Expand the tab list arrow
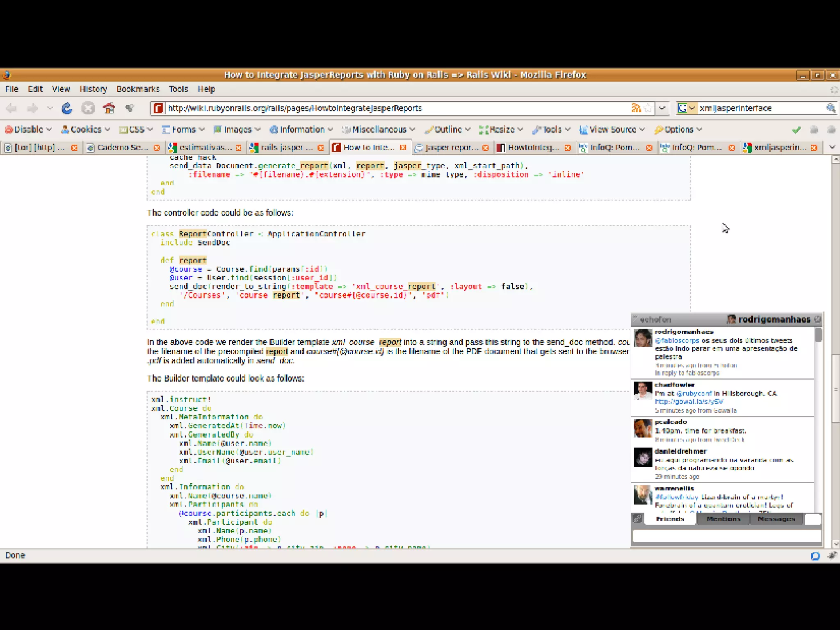This screenshot has height=630, width=840. (832, 147)
